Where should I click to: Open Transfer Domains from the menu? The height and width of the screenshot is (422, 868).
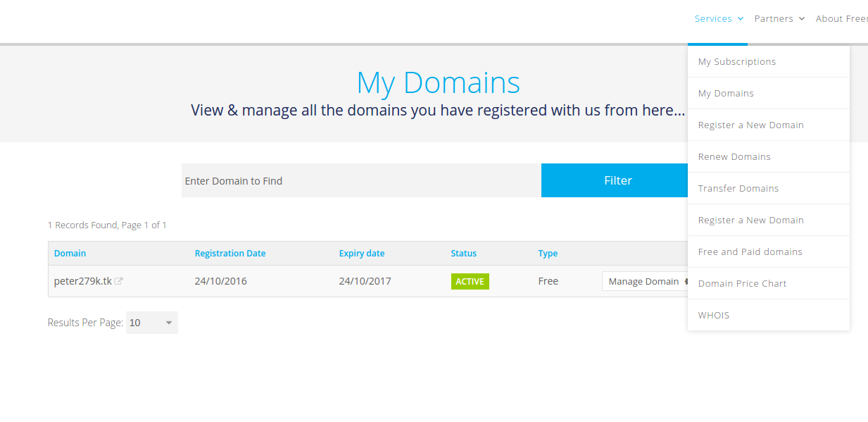pyautogui.click(x=738, y=189)
